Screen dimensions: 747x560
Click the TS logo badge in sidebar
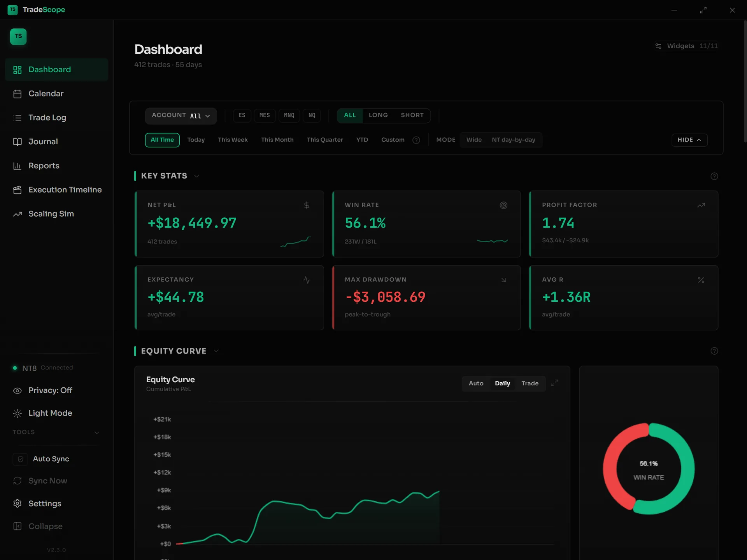(18, 37)
